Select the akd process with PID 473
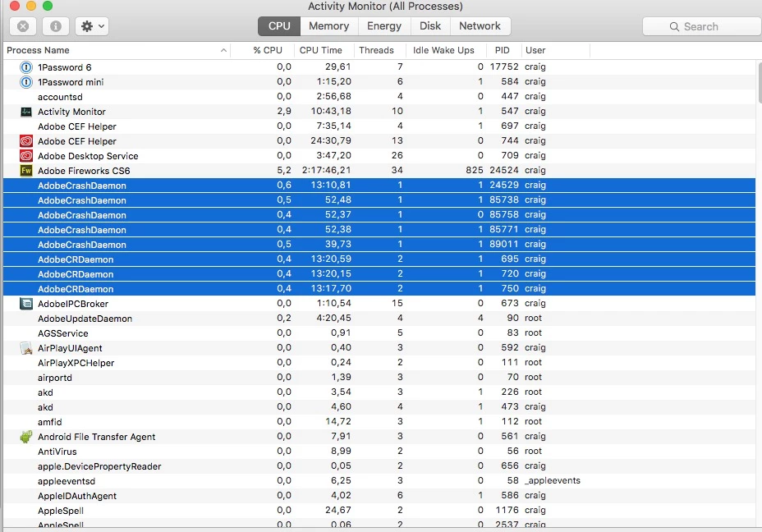 [x=379, y=407]
